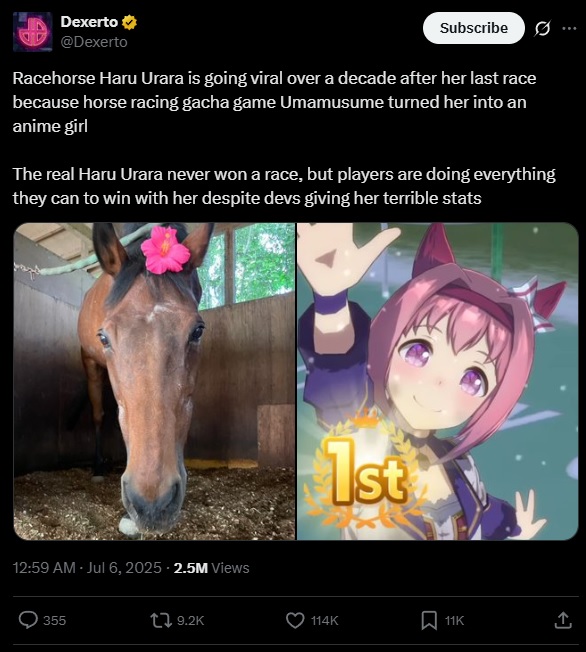The width and height of the screenshot is (586, 652).
Task: Click the Dexerto profile avatar
Action: tap(32, 32)
